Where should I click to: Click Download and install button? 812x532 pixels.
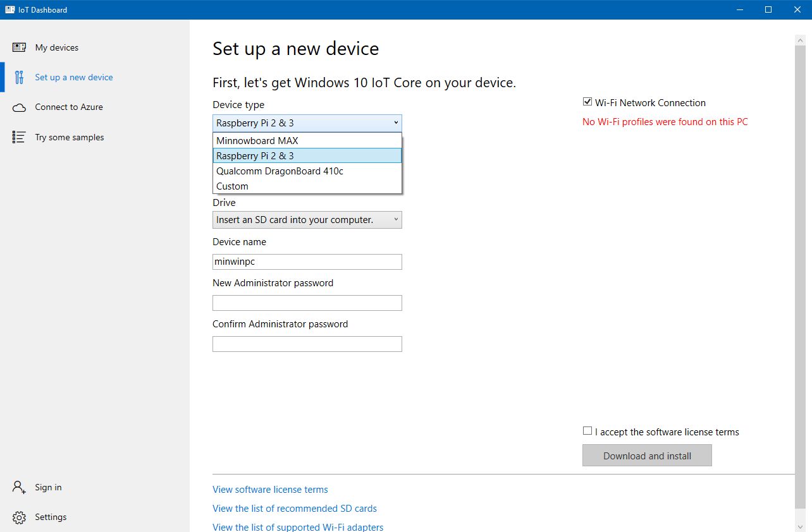(647, 456)
